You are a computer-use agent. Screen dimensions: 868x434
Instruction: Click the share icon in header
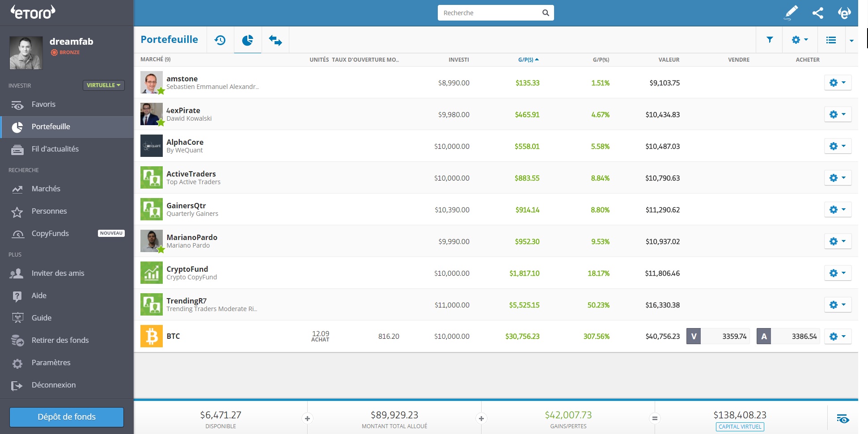click(x=818, y=13)
